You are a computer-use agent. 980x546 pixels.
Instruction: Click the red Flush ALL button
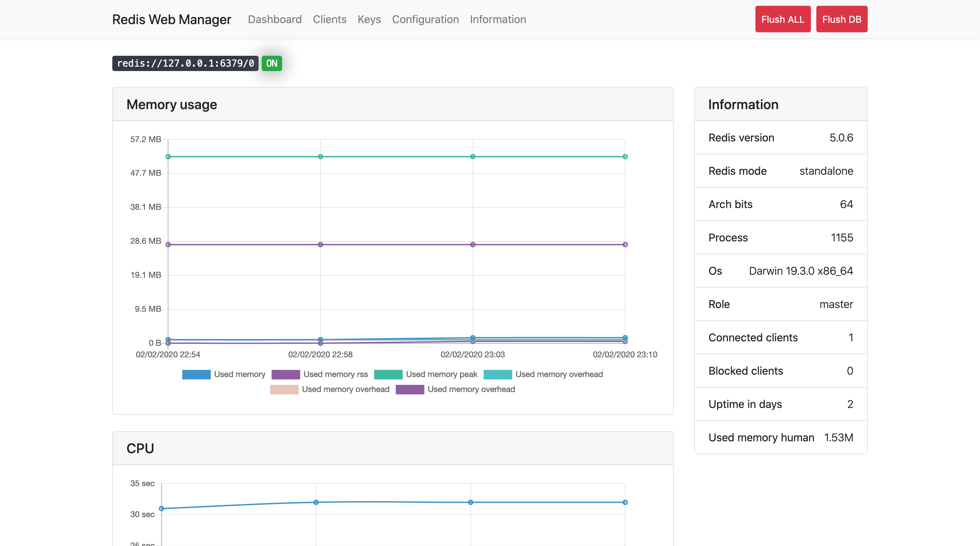783,19
